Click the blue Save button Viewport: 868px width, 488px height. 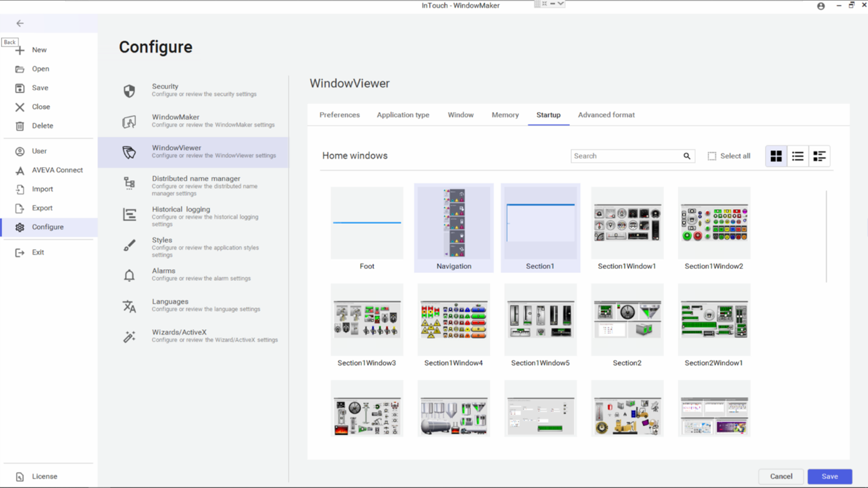pos(830,476)
